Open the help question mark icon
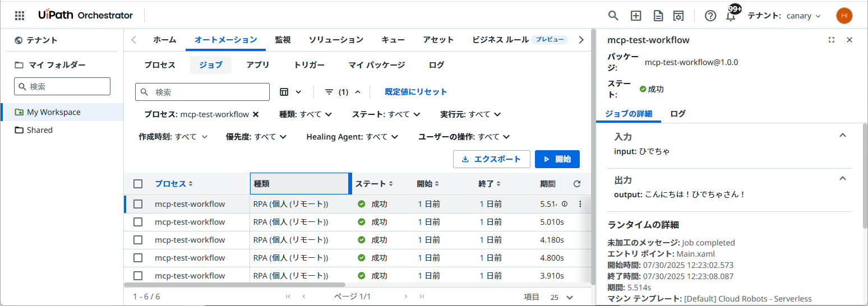868x306 pixels. tap(710, 16)
